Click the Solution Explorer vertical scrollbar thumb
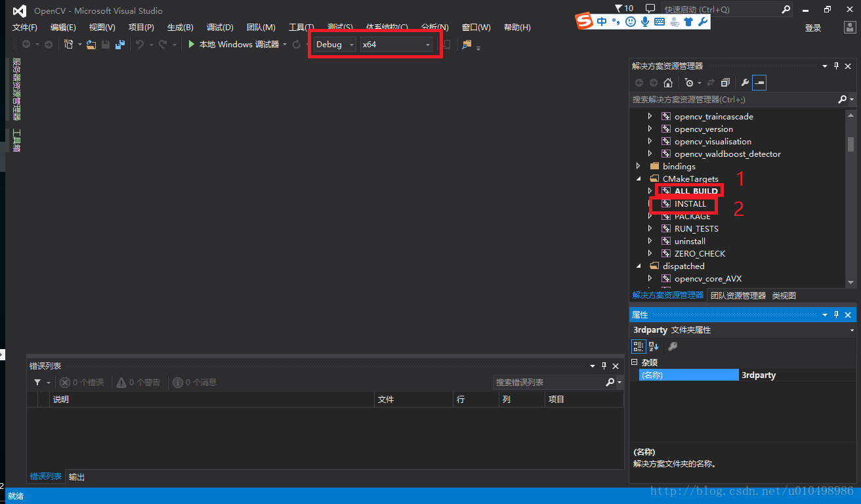 (850, 144)
